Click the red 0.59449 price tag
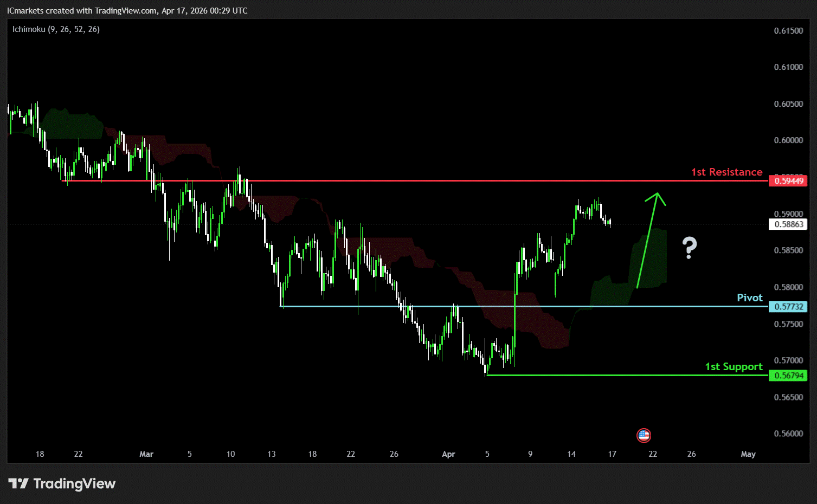The height and width of the screenshot is (504, 817). 788,180
